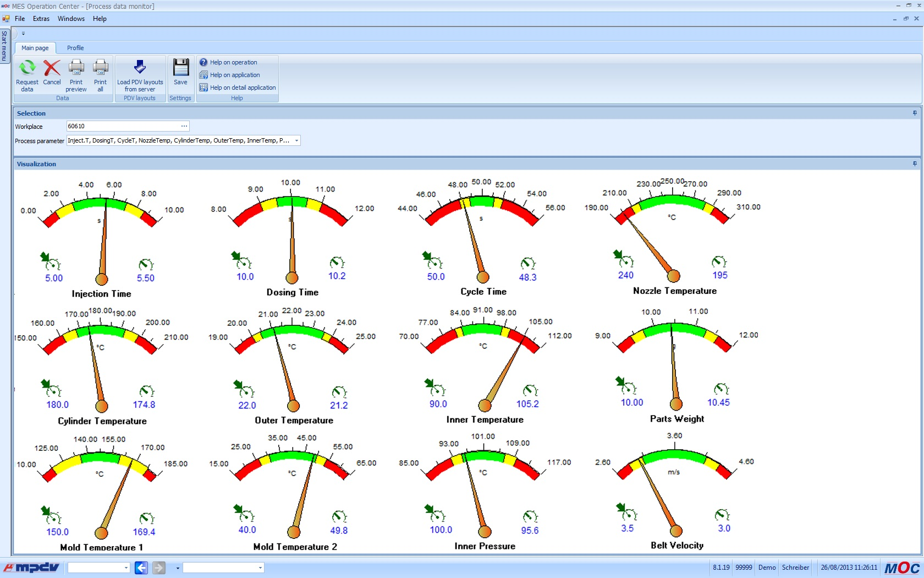This screenshot has width=924, height=578.
Task: Click the application icon beside File menu
Action: (x=6, y=19)
